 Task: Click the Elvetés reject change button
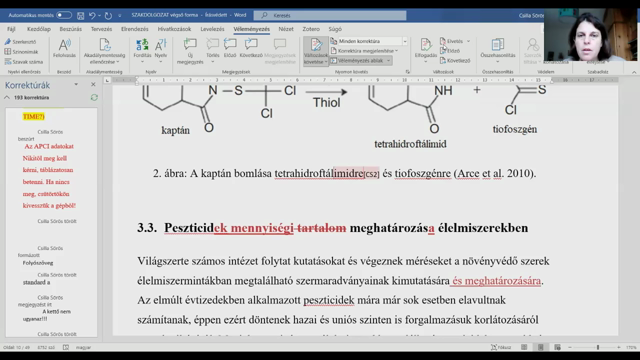(x=451, y=41)
